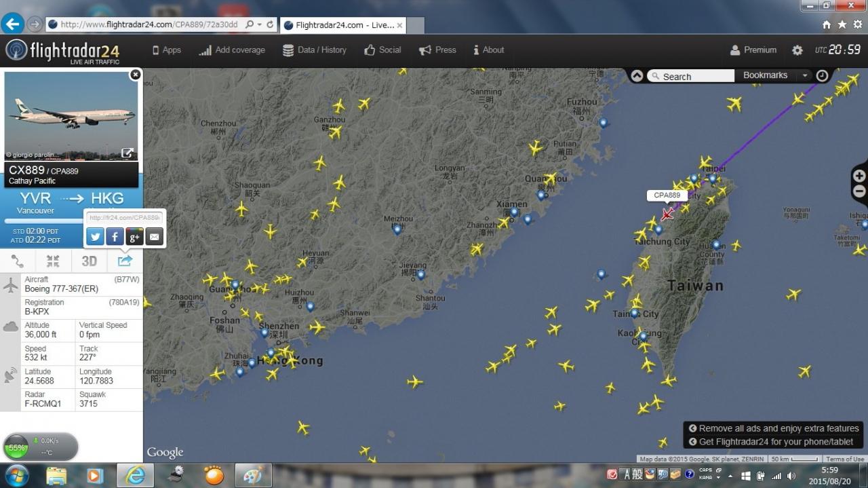
Task: Open the volume control in tray
Action: pyautogui.click(x=791, y=476)
